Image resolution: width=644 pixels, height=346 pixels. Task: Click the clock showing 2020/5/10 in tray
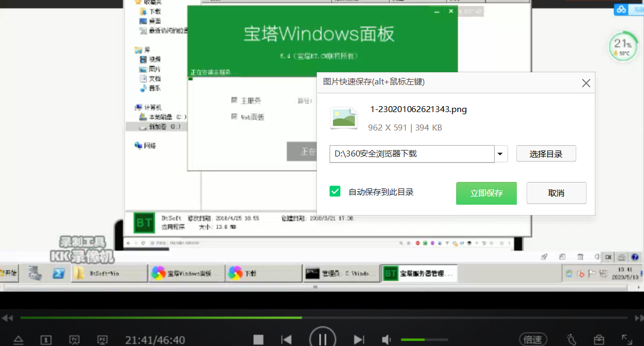[x=625, y=273]
